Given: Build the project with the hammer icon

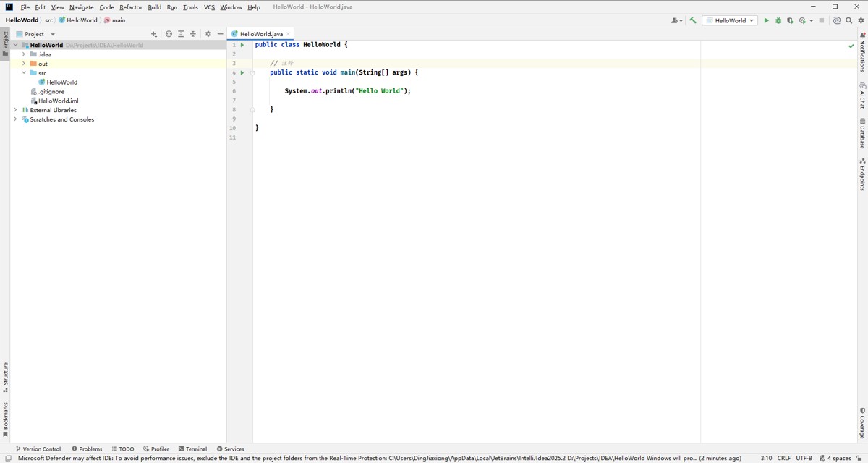Looking at the screenshot, I should click(692, 20).
